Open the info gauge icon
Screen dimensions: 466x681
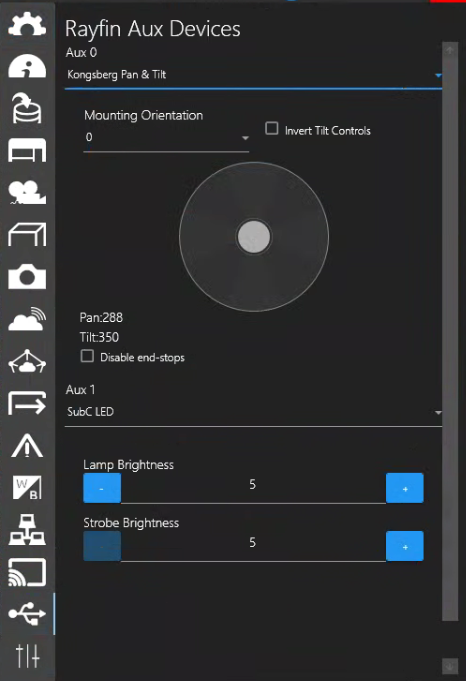click(x=27, y=66)
